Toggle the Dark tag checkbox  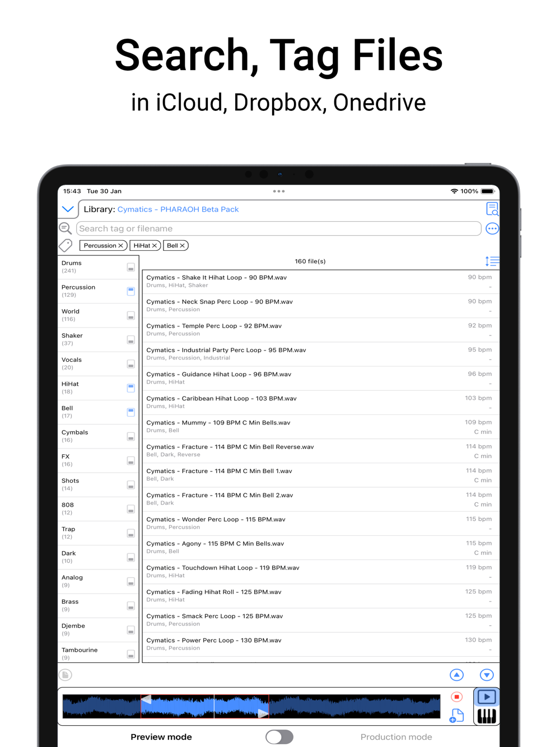pyautogui.click(x=130, y=557)
